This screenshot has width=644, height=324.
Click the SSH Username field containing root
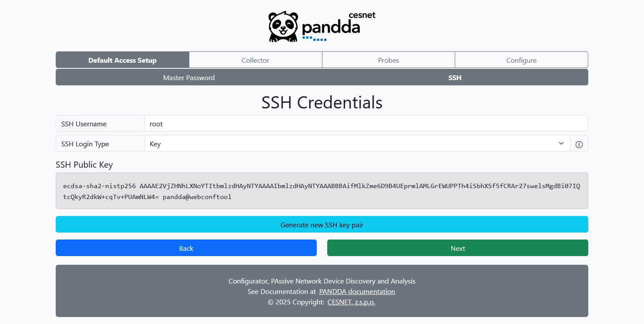(366, 123)
